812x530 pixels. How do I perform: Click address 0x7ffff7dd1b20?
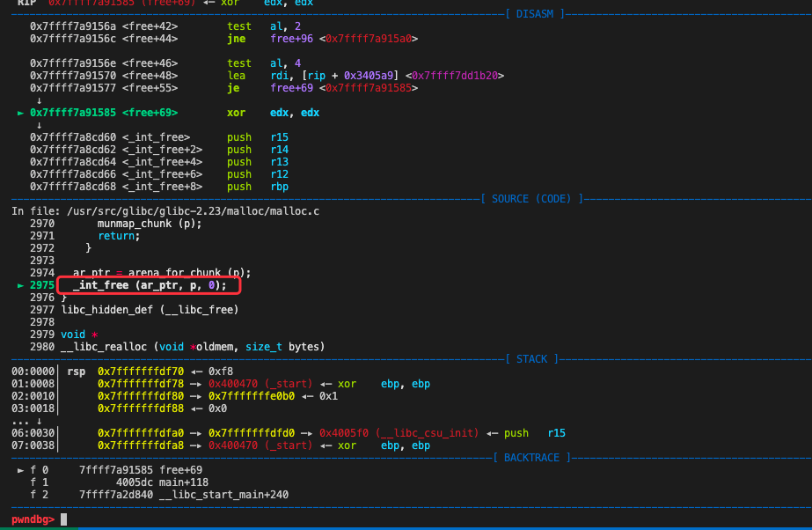[x=455, y=76]
